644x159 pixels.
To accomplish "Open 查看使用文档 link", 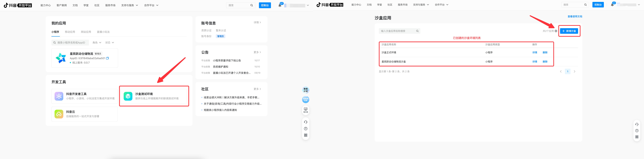I will tap(575, 16).
